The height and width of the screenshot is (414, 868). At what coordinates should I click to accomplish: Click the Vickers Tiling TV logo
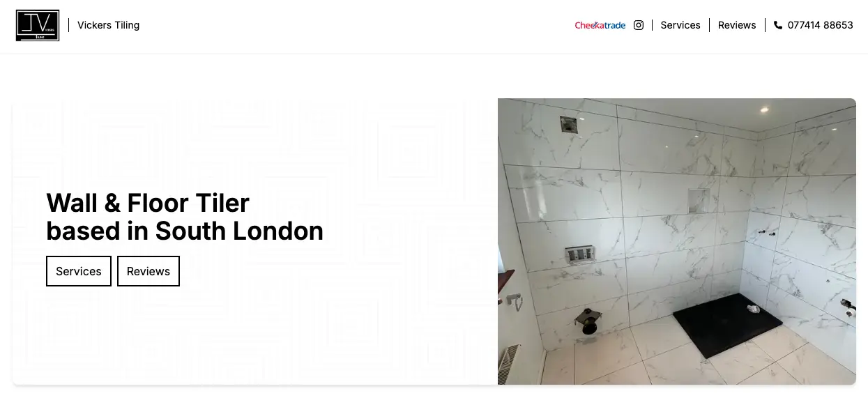[x=38, y=25]
